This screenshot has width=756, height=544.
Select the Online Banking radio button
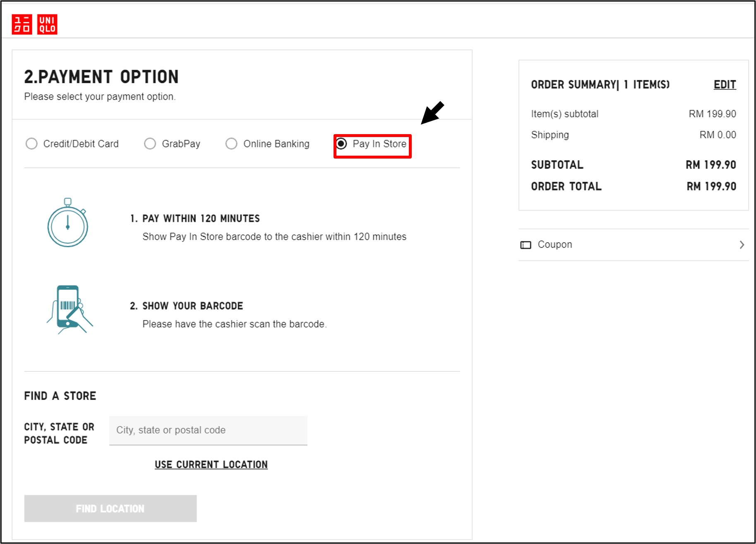point(231,144)
